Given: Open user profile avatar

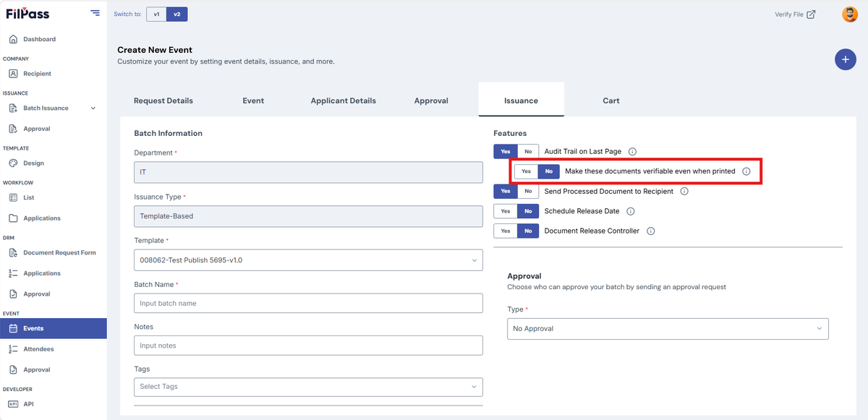Looking at the screenshot, I should (850, 14).
